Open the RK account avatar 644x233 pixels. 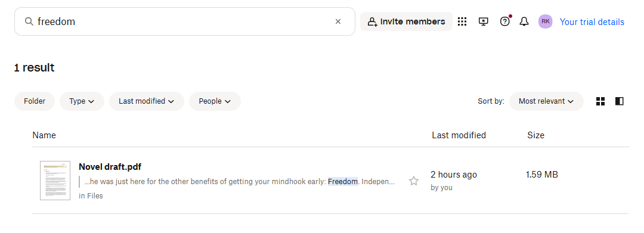546,21
